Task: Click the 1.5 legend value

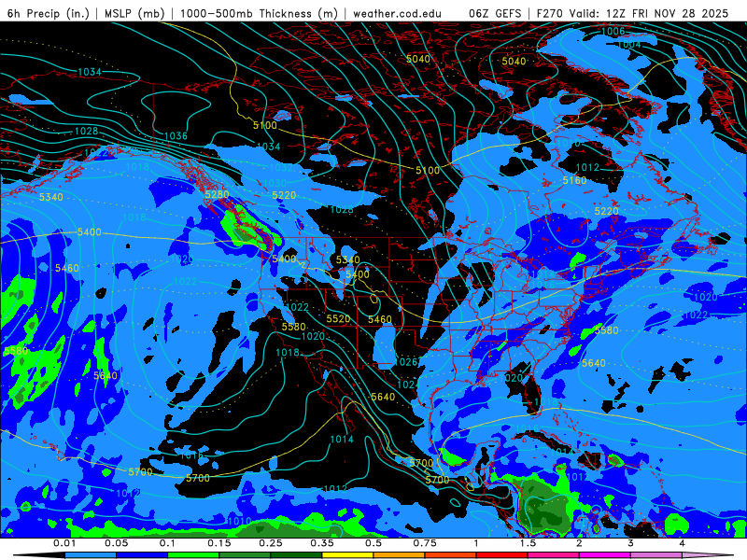Action: [528, 543]
